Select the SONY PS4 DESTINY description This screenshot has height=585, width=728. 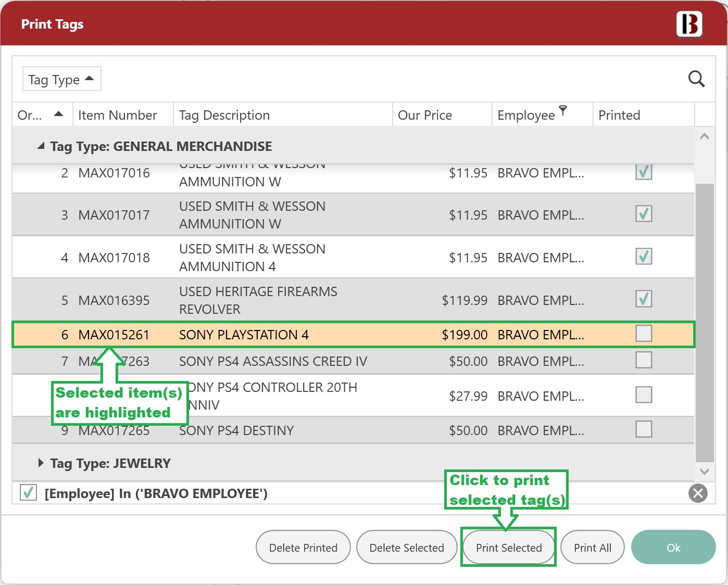[236, 430]
